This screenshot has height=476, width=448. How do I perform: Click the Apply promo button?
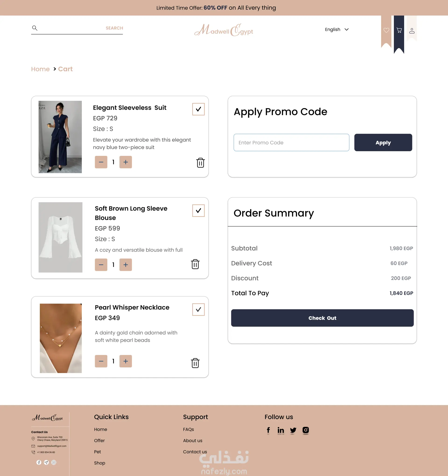click(x=383, y=143)
